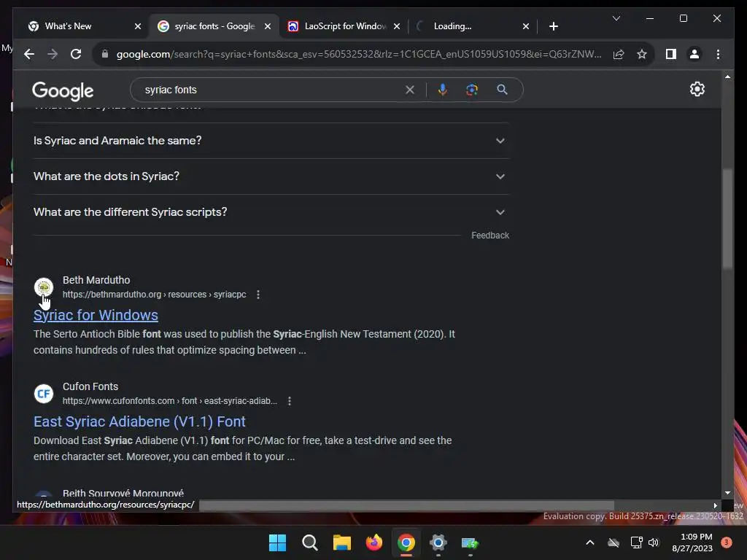Expand 'Is Syriac and Aramaic the same?'
The image size is (747, 560).
tap(271, 141)
